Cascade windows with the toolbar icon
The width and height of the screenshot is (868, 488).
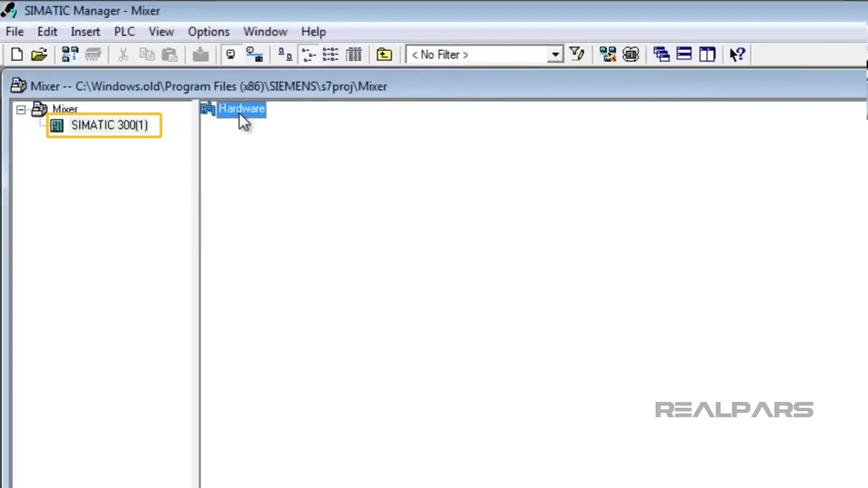pyautogui.click(x=661, y=55)
